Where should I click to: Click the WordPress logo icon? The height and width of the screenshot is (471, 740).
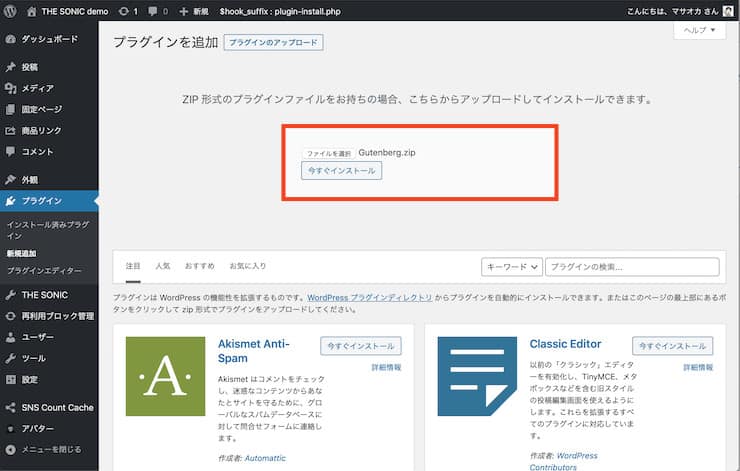10,11
